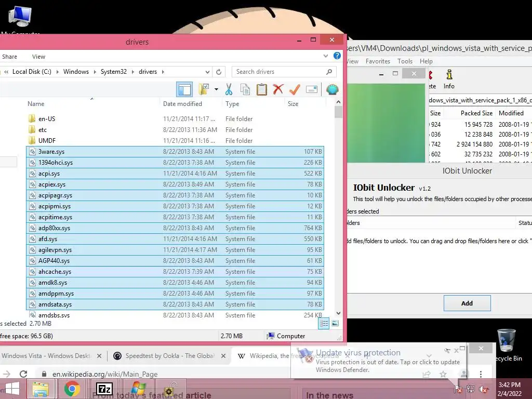Click the muted volume tray icon
Screen dimensions: 532x399
[483, 389]
